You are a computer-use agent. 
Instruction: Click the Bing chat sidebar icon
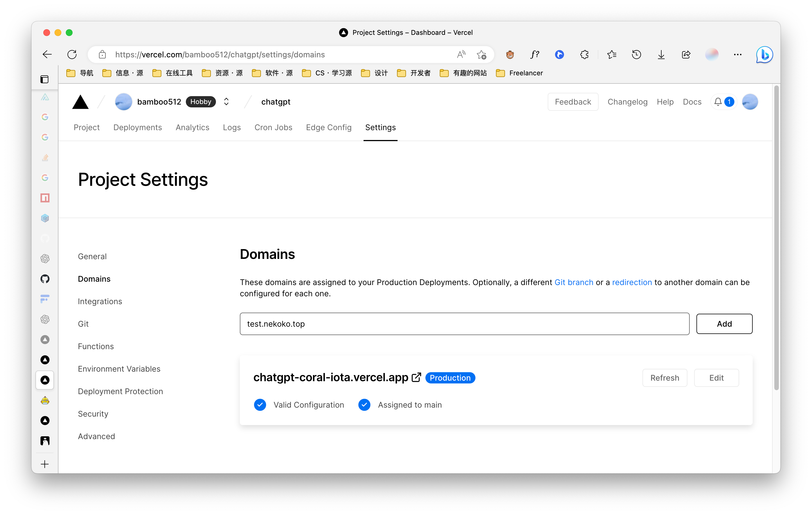click(x=764, y=55)
